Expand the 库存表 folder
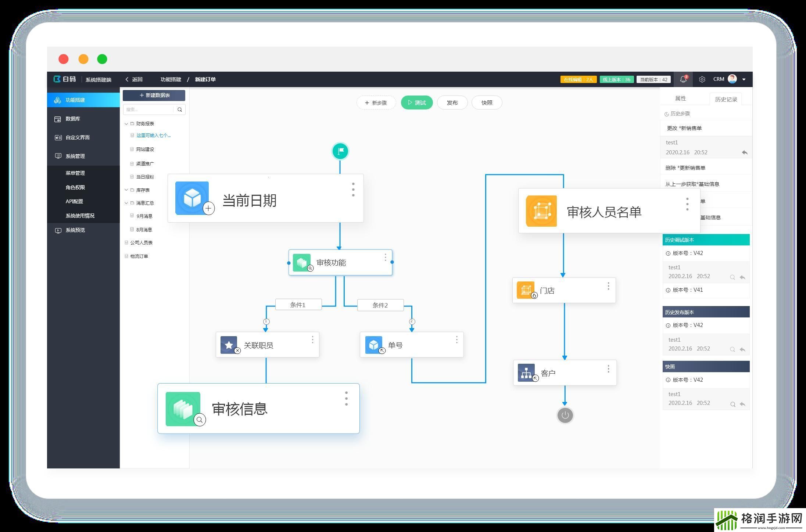The height and width of the screenshot is (532, 806). (126, 190)
